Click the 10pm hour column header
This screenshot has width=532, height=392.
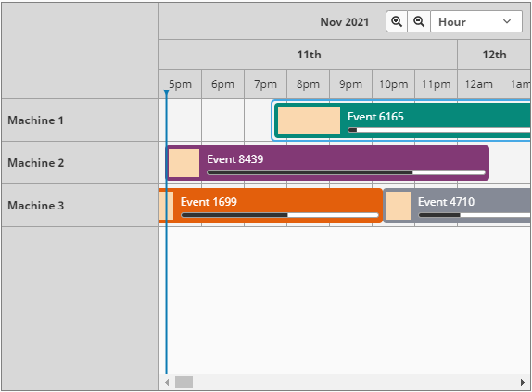coord(394,84)
